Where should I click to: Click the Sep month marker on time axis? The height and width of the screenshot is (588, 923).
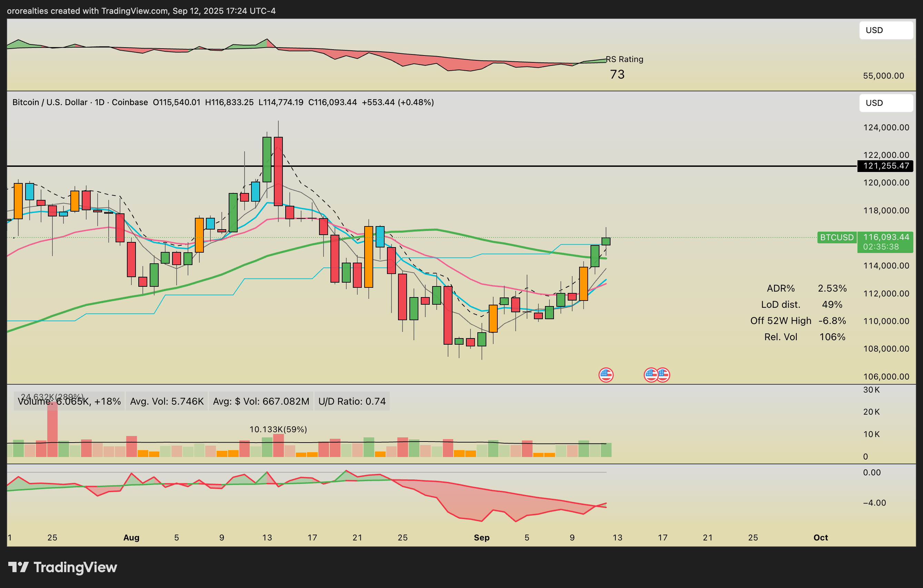coord(482,537)
